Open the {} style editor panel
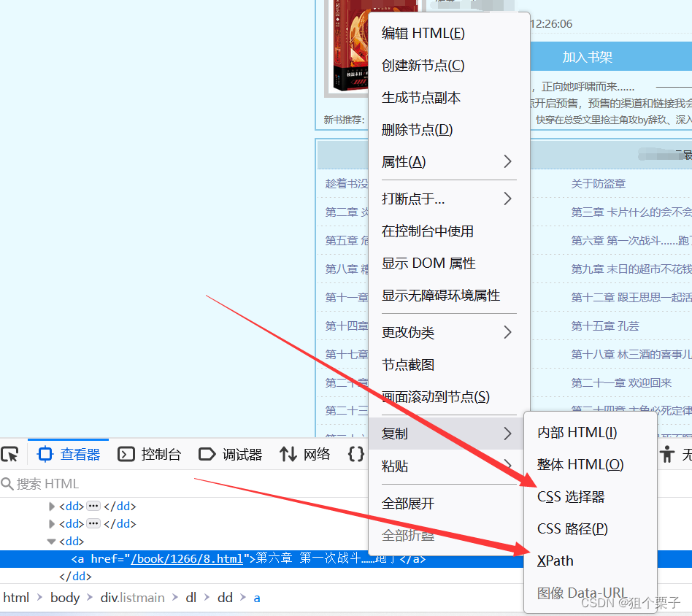 point(355,453)
